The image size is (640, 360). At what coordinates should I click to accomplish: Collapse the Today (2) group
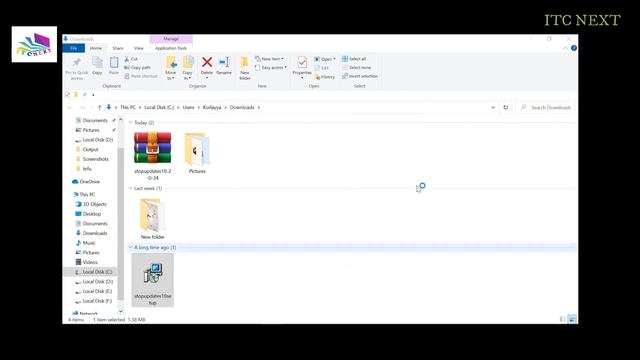pyautogui.click(x=131, y=122)
